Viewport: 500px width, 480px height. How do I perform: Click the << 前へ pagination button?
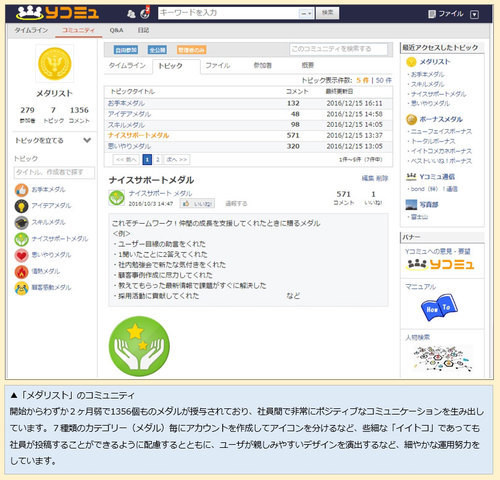[x=126, y=160]
